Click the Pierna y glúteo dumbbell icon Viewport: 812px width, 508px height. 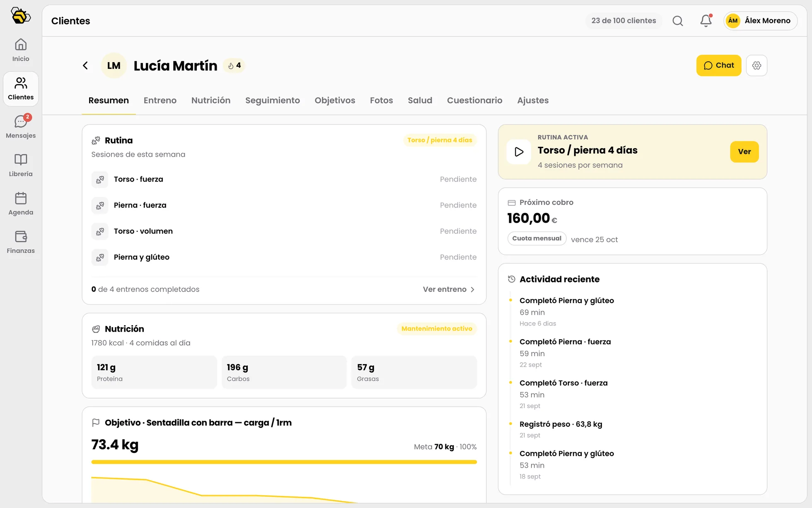pyautogui.click(x=100, y=258)
